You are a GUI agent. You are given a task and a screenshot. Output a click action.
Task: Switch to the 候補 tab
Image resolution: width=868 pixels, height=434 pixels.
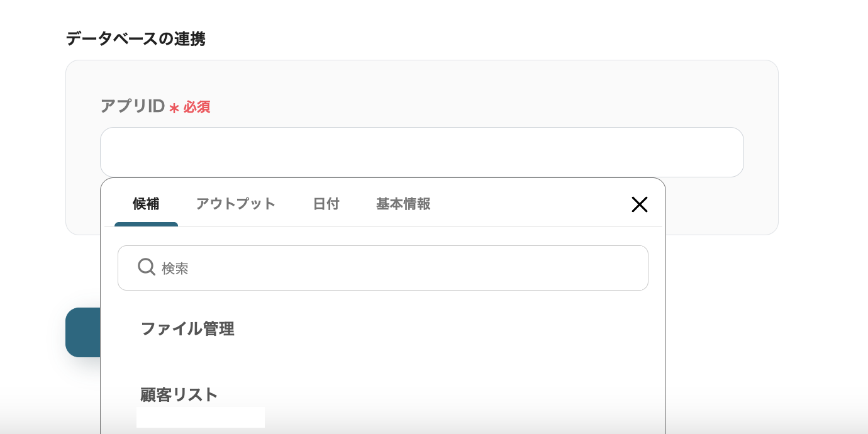(x=146, y=204)
